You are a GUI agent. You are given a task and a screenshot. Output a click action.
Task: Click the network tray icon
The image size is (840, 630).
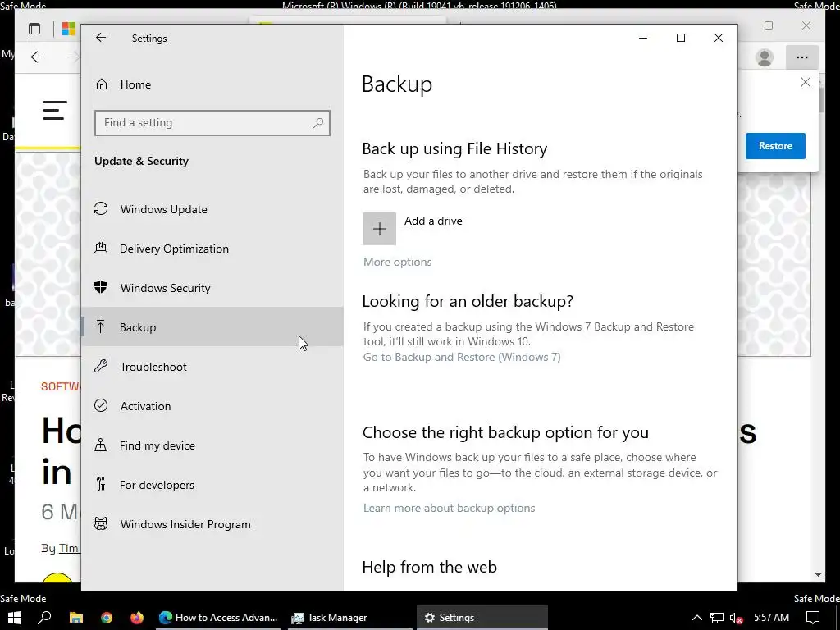(717, 618)
